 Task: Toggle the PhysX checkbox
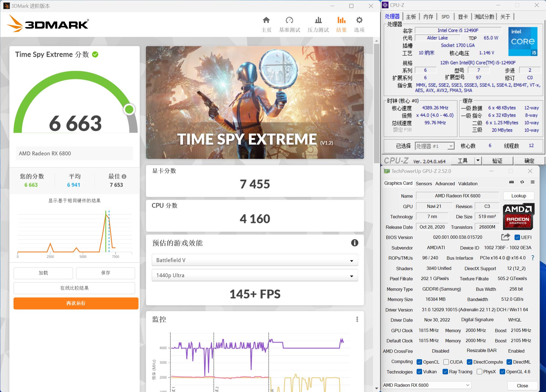[480, 372]
